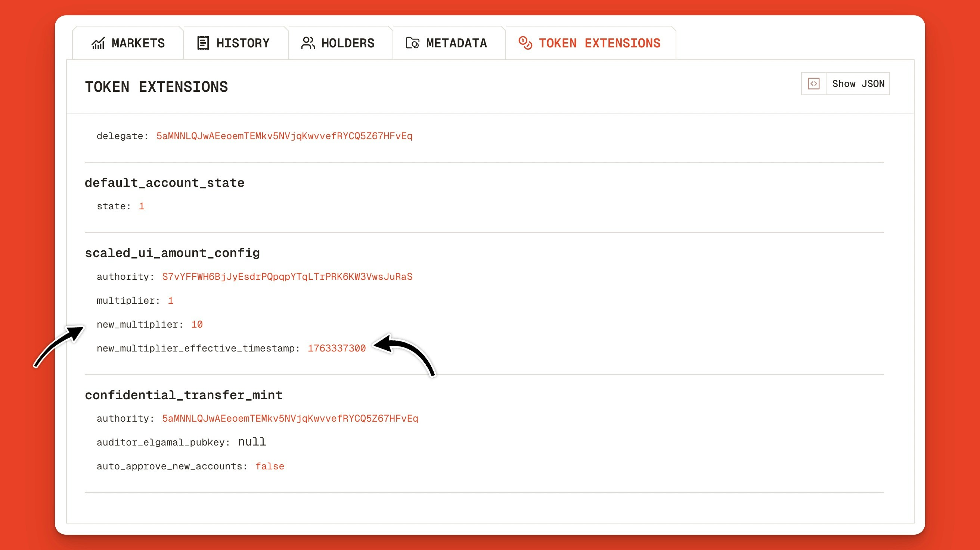This screenshot has width=980, height=550.
Task: Click the History receipt icon
Action: pos(203,43)
